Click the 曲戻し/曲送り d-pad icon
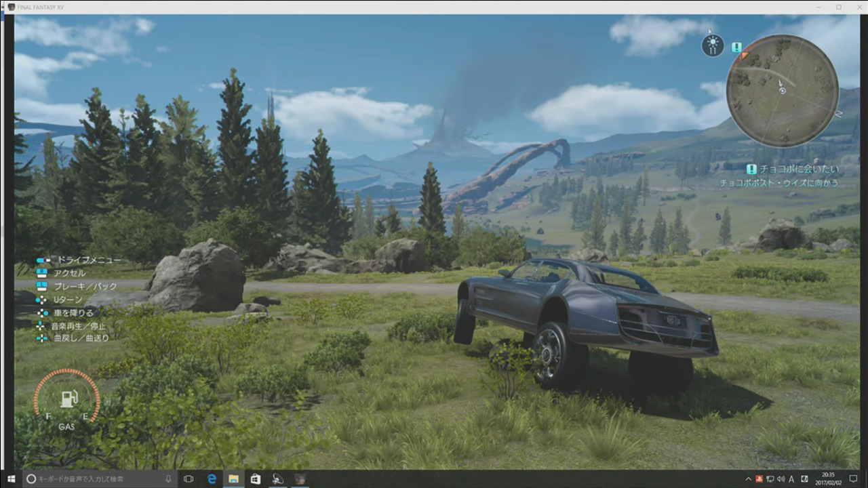 42,338
